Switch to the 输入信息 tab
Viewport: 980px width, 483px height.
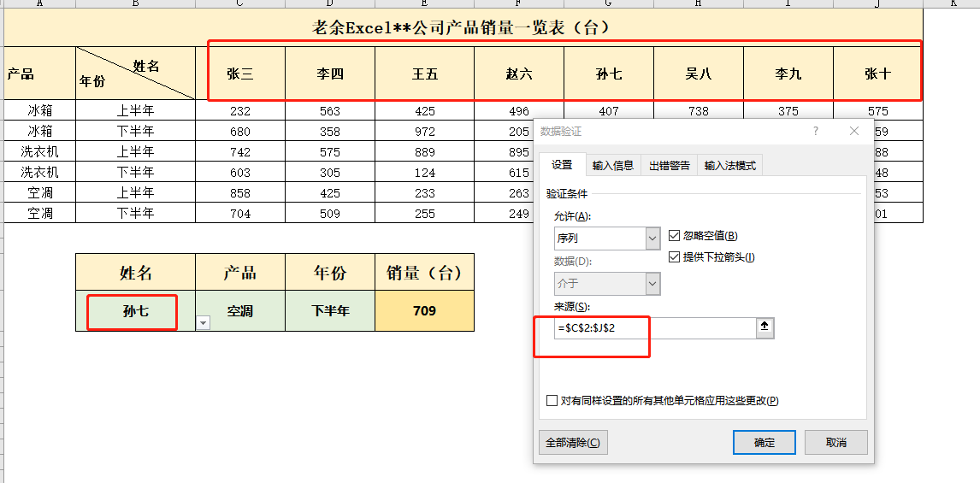613,166
